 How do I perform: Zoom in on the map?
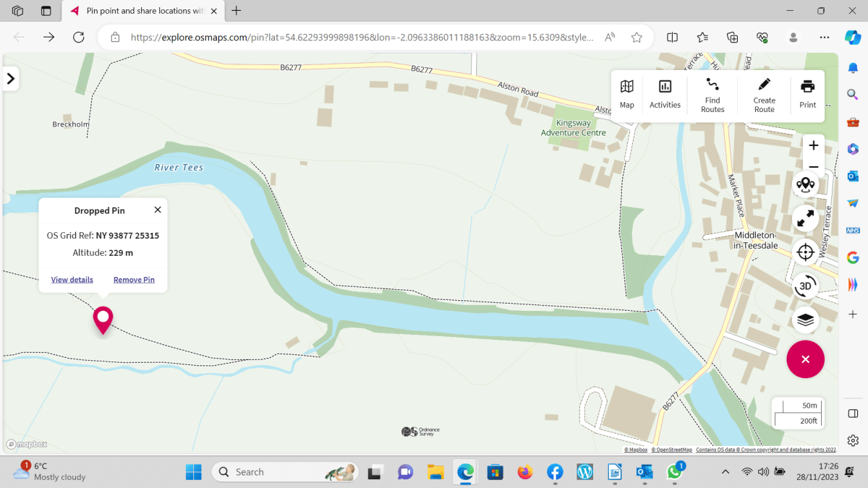813,145
